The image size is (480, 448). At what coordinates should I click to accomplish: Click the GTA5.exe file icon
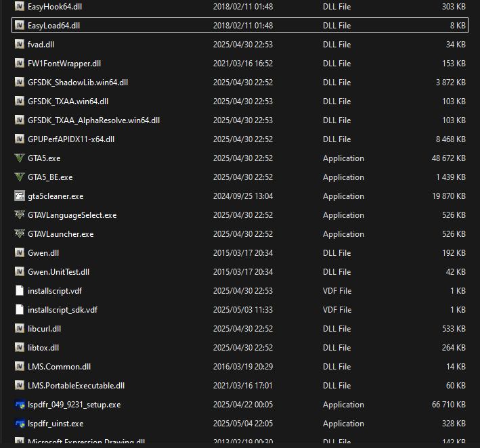coord(19,158)
